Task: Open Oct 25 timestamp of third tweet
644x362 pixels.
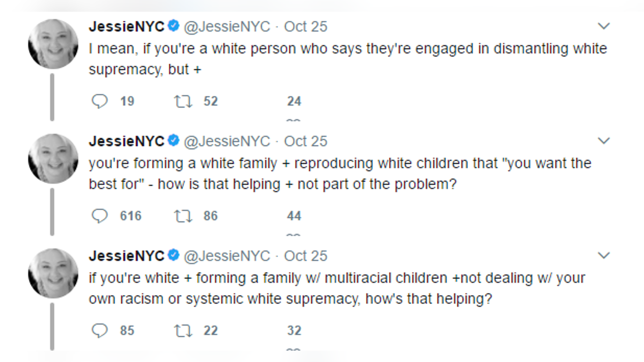Action: coord(305,256)
